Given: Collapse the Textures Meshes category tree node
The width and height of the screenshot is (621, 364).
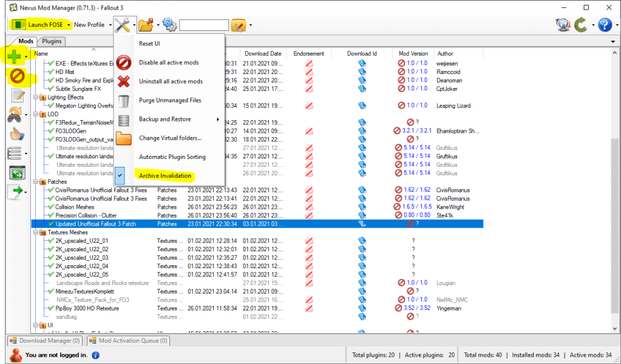Looking at the screenshot, I should [36, 232].
